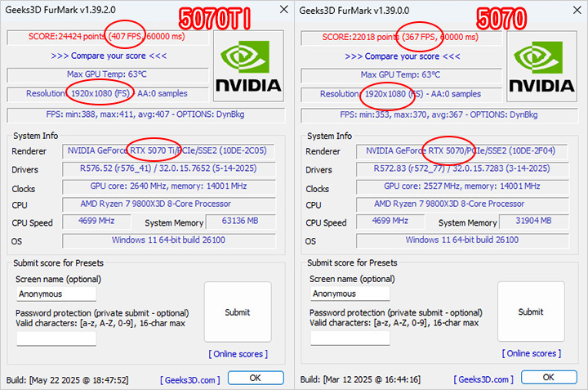The image size is (588, 390).
Task: Click the Ryzen 7 9800X3D CPU field in RTX 5070 window
Action: tap(462, 204)
